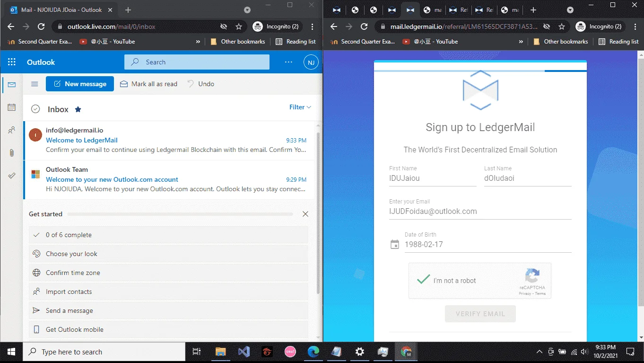Viewport: 644px width, 363px height.
Task: Click the cookies-blocked eye icon in LedgerMail window
Action: pos(547,27)
